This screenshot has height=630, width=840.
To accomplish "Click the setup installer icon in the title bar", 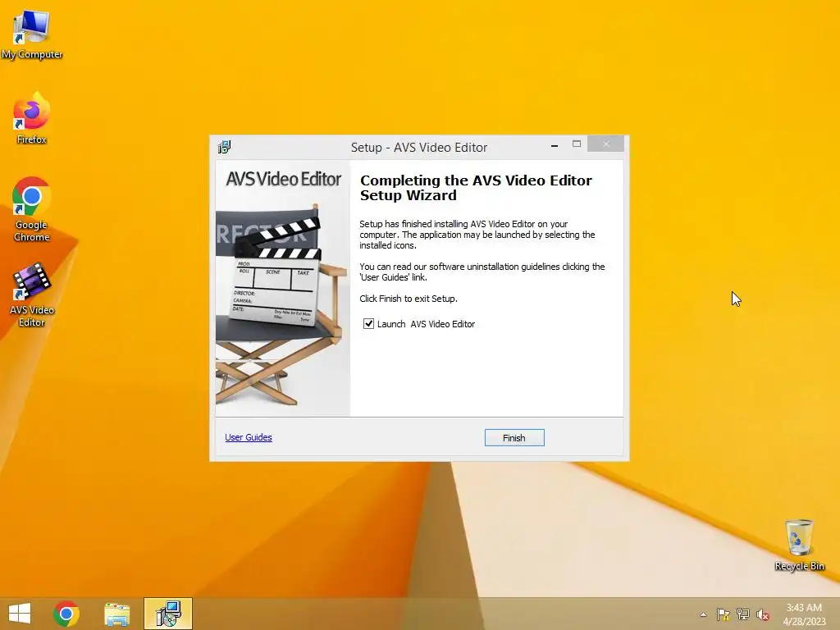I will click(225, 148).
